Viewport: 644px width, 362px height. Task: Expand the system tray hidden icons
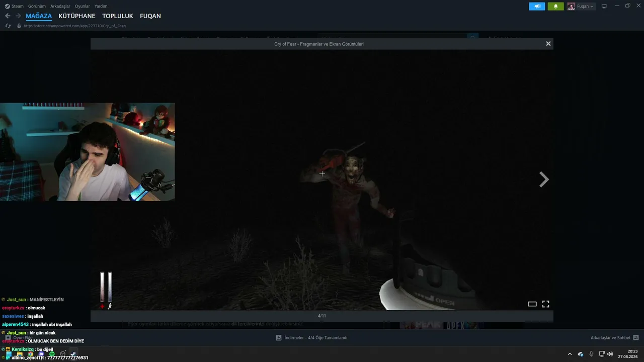tap(570, 354)
